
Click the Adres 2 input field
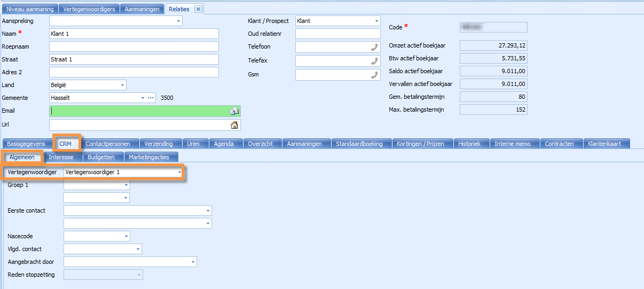pyautogui.click(x=134, y=72)
